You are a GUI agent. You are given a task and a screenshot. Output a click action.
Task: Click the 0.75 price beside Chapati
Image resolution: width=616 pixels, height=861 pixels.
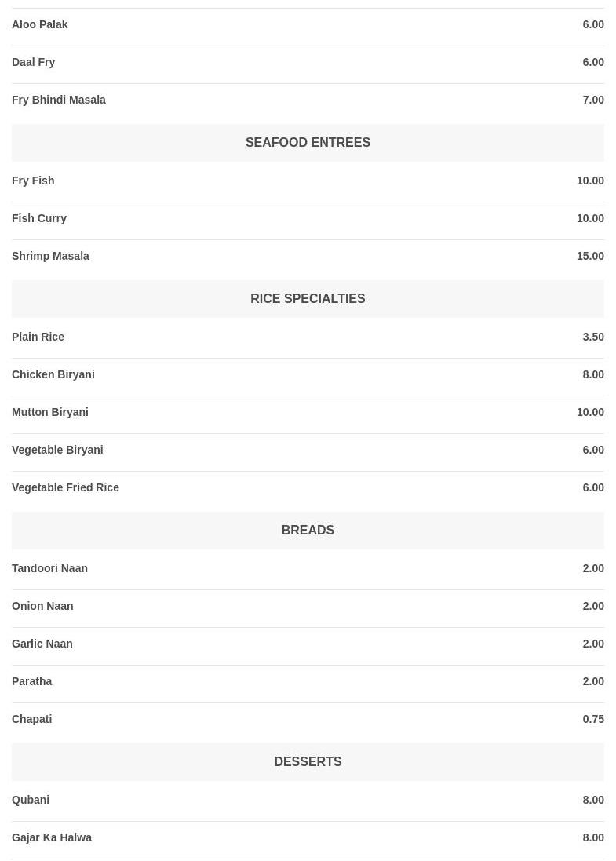coord(593,719)
